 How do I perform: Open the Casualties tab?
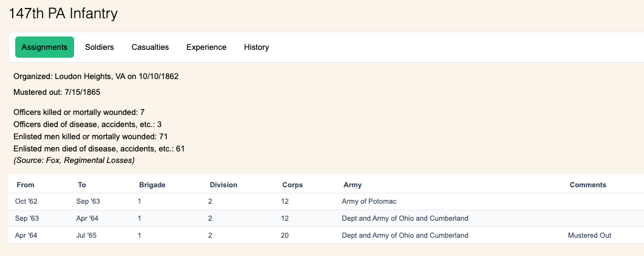point(150,47)
